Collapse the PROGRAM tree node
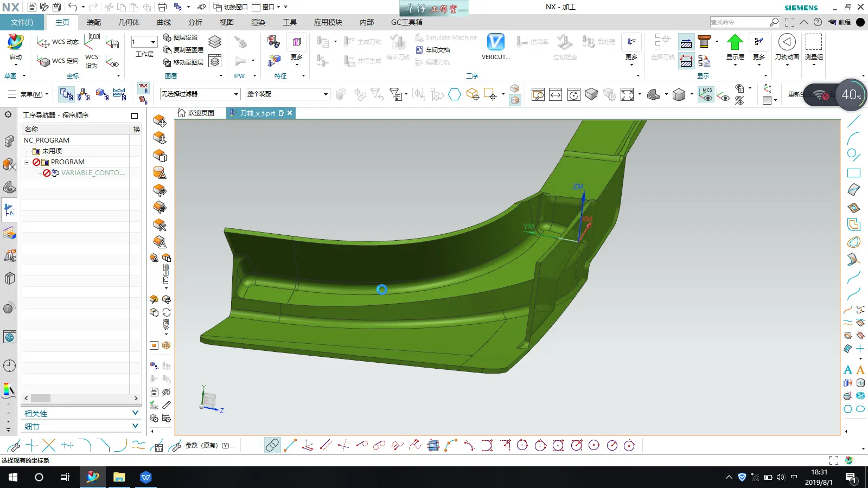Image resolution: width=868 pixels, height=488 pixels. (x=27, y=162)
